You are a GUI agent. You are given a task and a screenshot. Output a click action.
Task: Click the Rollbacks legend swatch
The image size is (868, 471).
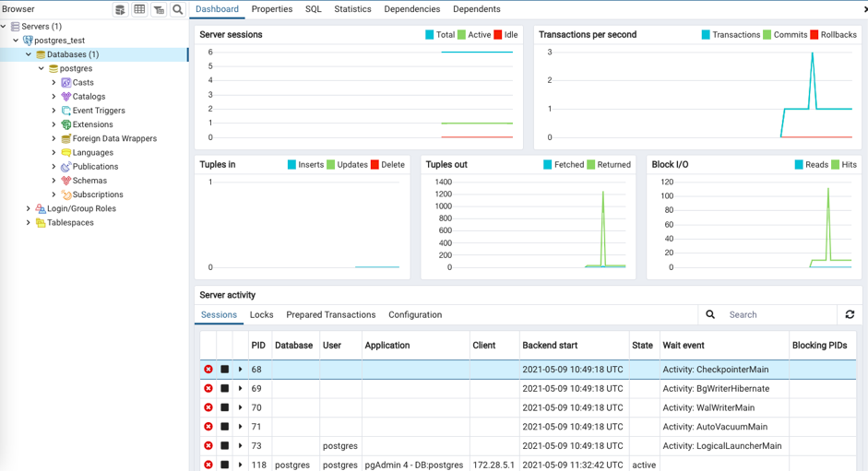pos(814,35)
